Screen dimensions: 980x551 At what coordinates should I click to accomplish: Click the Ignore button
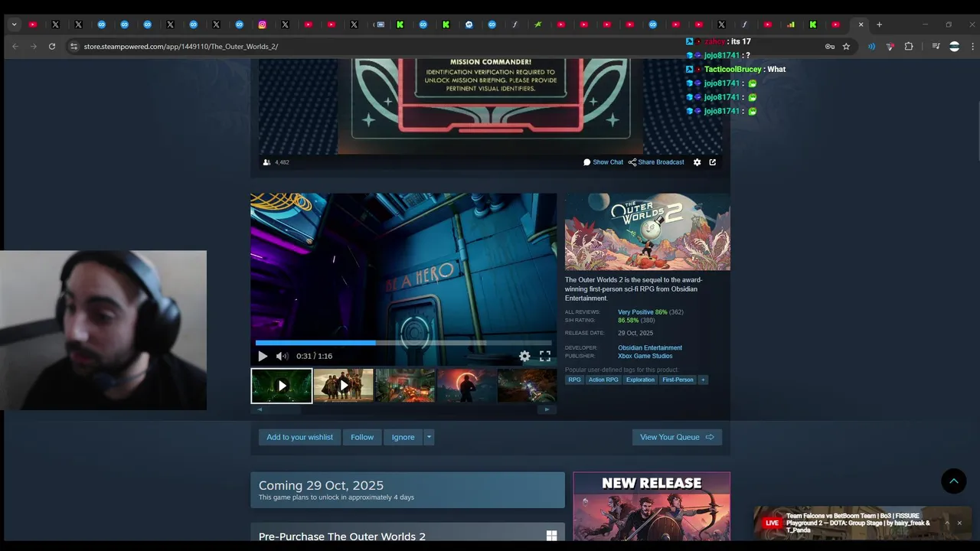tap(403, 437)
